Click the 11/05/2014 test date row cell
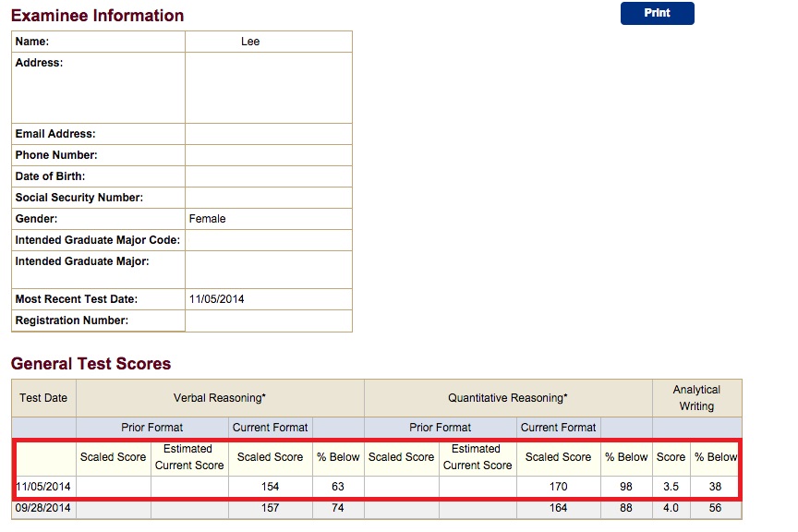The height and width of the screenshot is (532, 798). [43, 486]
